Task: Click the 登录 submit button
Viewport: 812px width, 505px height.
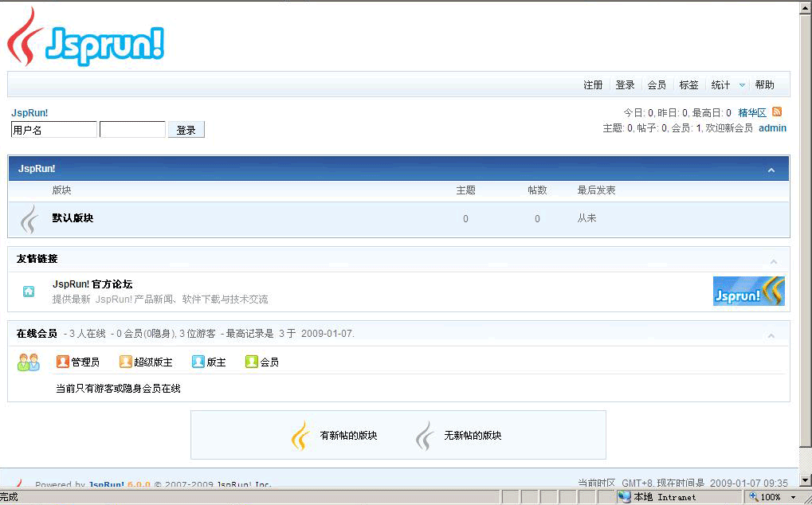Action: click(x=186, y=130)
